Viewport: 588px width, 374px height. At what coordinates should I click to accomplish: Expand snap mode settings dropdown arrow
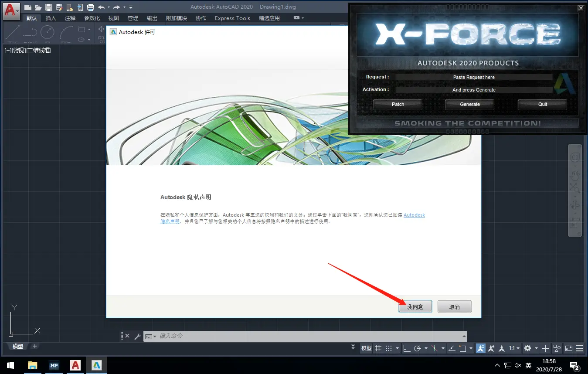coord(398,348)
